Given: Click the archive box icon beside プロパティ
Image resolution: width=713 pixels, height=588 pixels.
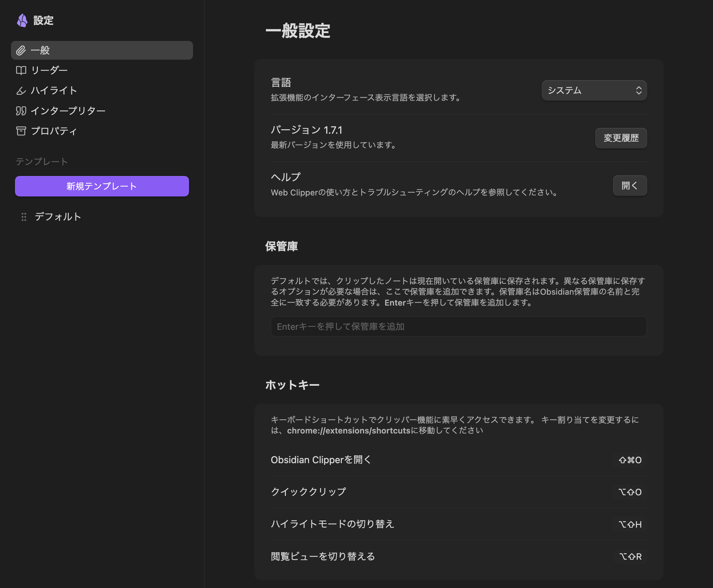Looking at the screenshot, I should [21, 131].
